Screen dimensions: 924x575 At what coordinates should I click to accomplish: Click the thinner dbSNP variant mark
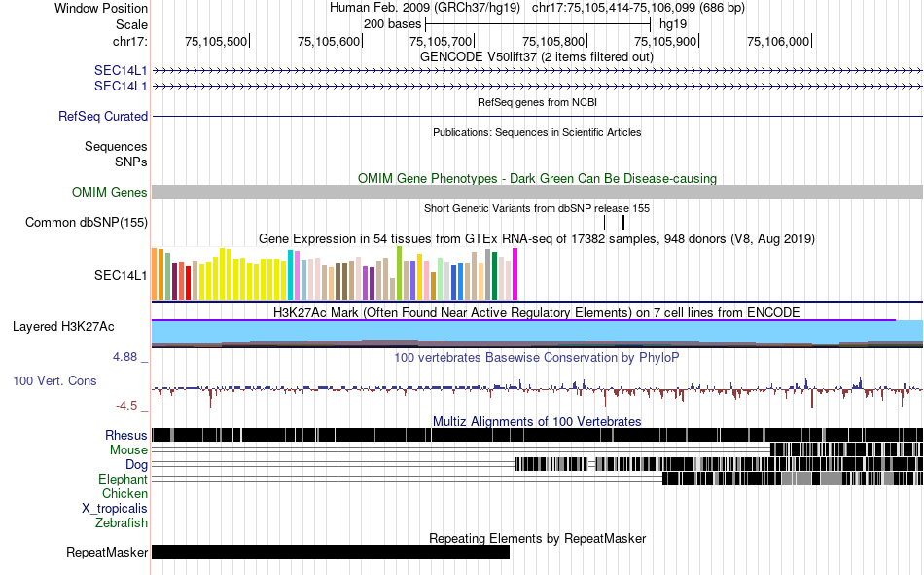click(605, 223)
